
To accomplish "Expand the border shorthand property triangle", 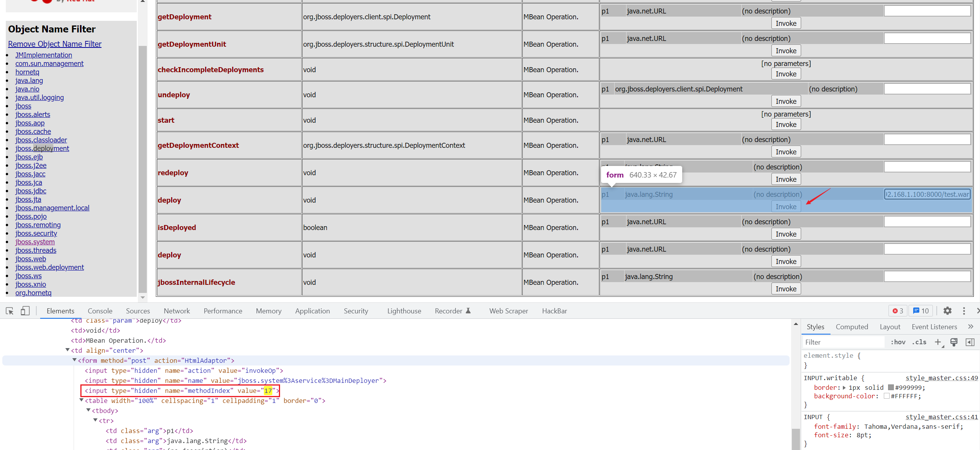I will (x=844, y=387).
